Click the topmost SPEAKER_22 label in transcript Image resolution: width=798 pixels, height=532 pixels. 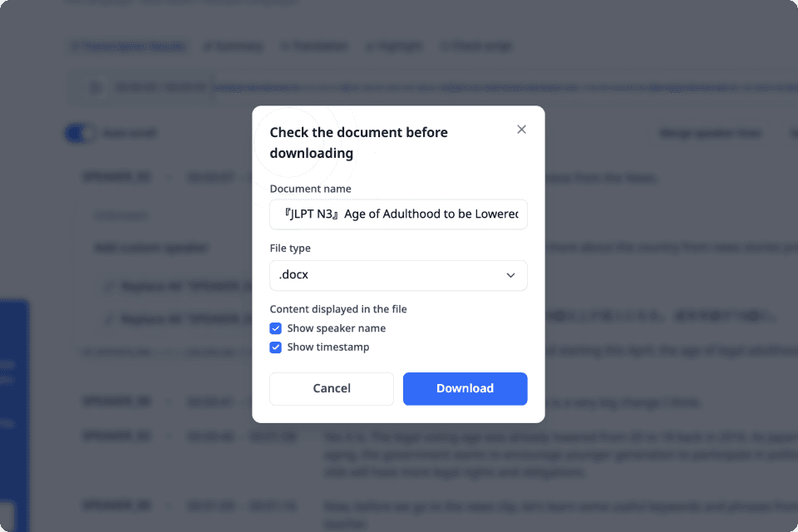tap(116, 177)
